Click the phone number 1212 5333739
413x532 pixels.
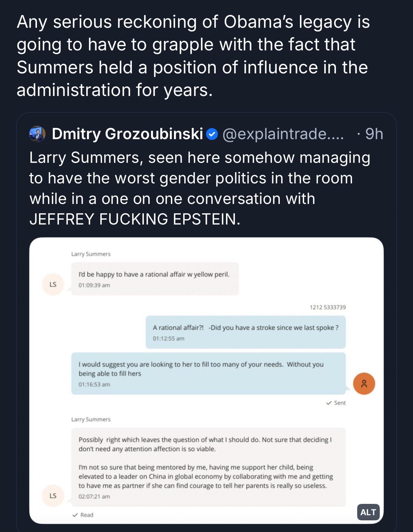pyautogui.click(x=328, y=307)
